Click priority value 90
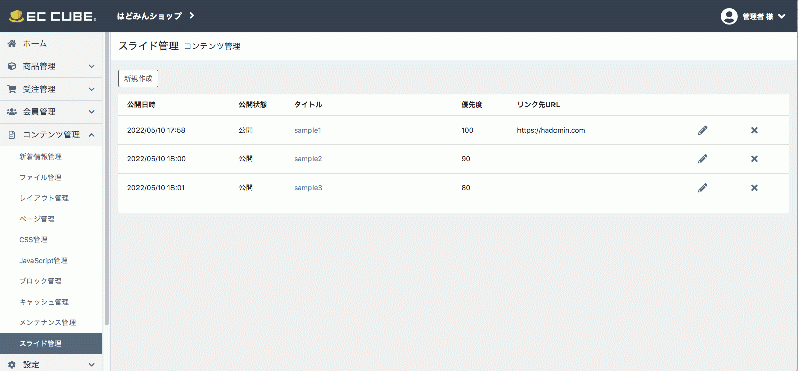The height and width of the screenshot is (371, 798). [465, 159]
